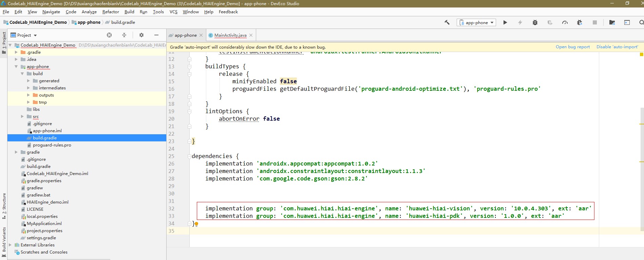The height and width of the screenshot is (260, 644).
Task: Collapse the build folder
Action: (x=22, y=74)
